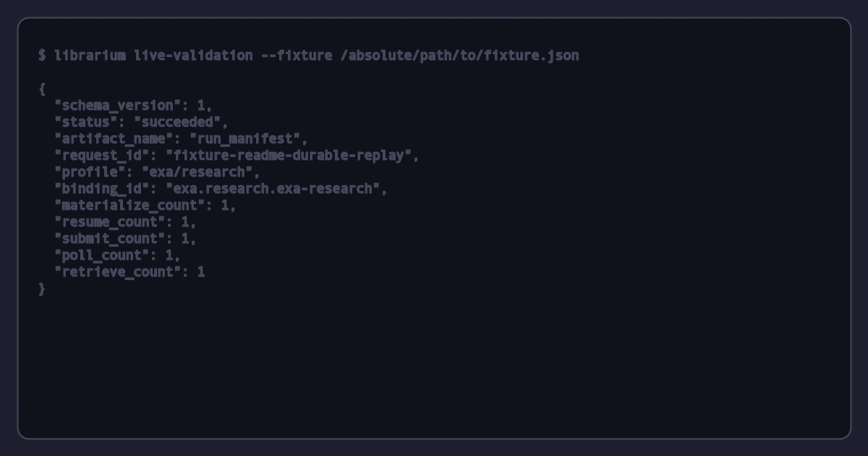Click the /absolute/path/to/fixture.json path
Image resolution: width=868 pixels, height=456 pixels.
point(460,56)
